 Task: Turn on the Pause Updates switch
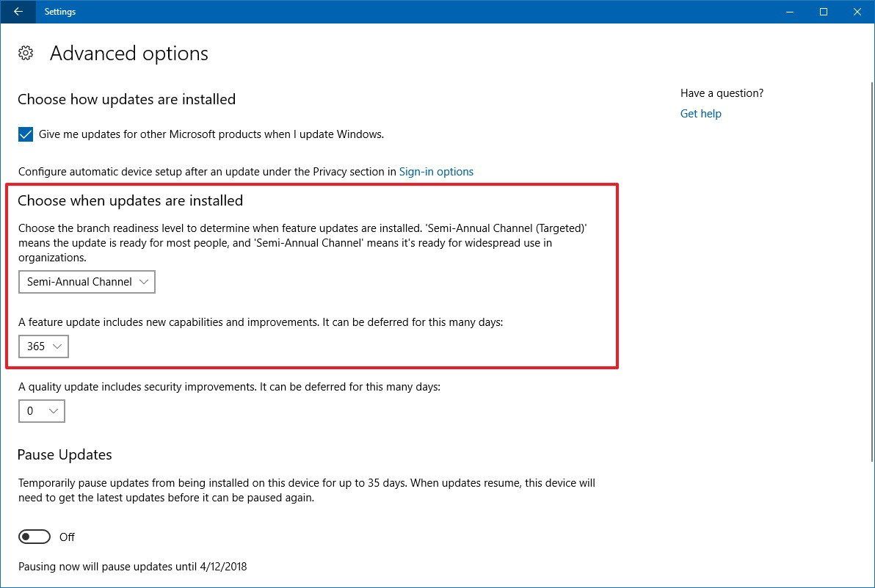coord(35,537)
